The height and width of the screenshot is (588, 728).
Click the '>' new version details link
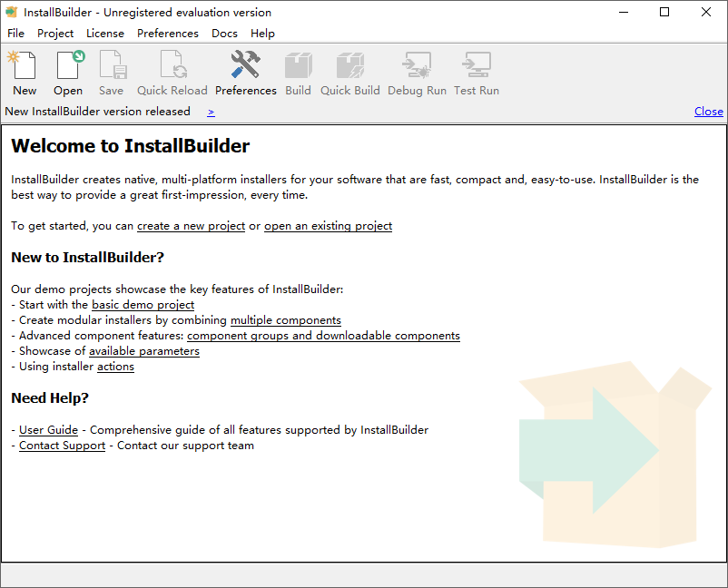tap(211, 112)
